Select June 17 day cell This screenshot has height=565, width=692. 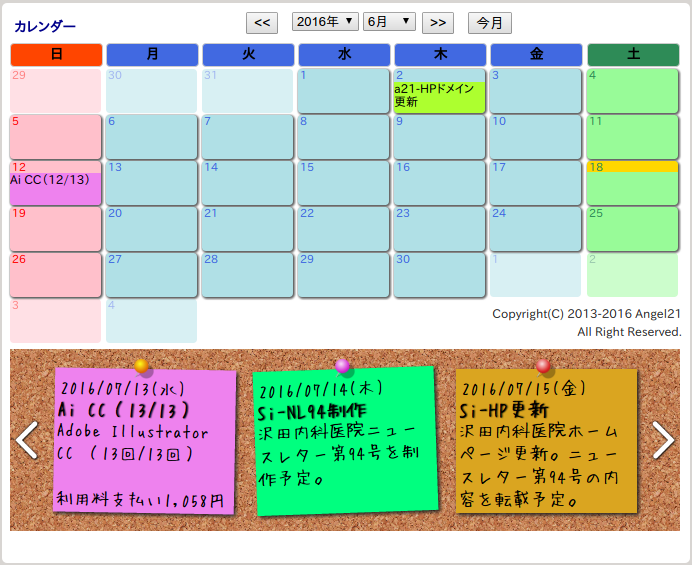[535, 183]
